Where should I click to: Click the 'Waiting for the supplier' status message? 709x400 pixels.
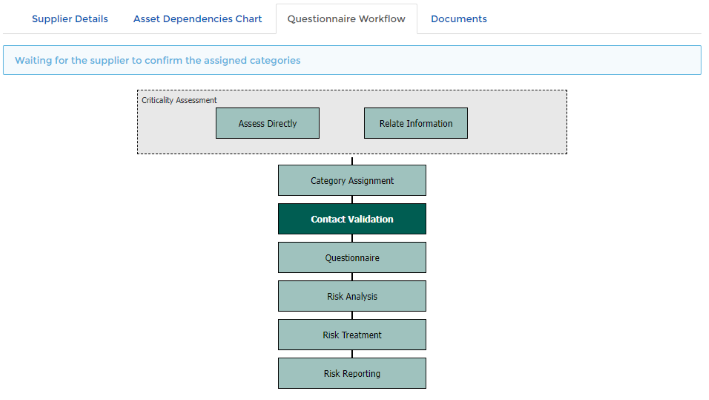[x=157, y=60]
